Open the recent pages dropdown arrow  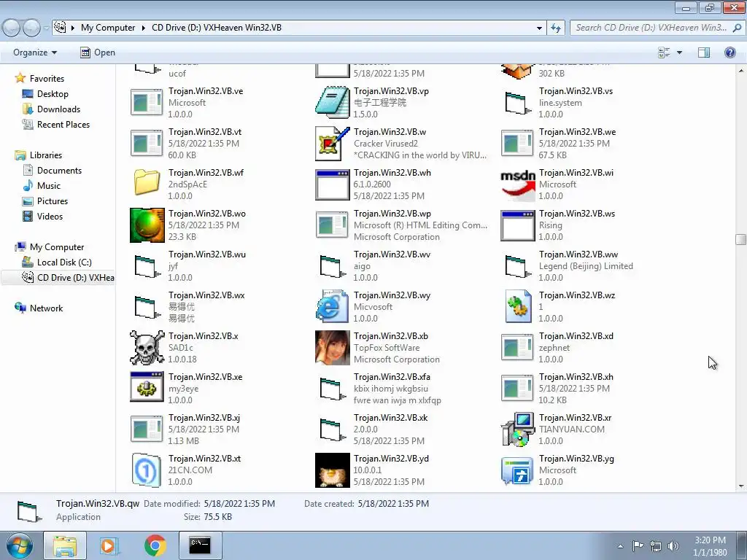coord(46,28)
